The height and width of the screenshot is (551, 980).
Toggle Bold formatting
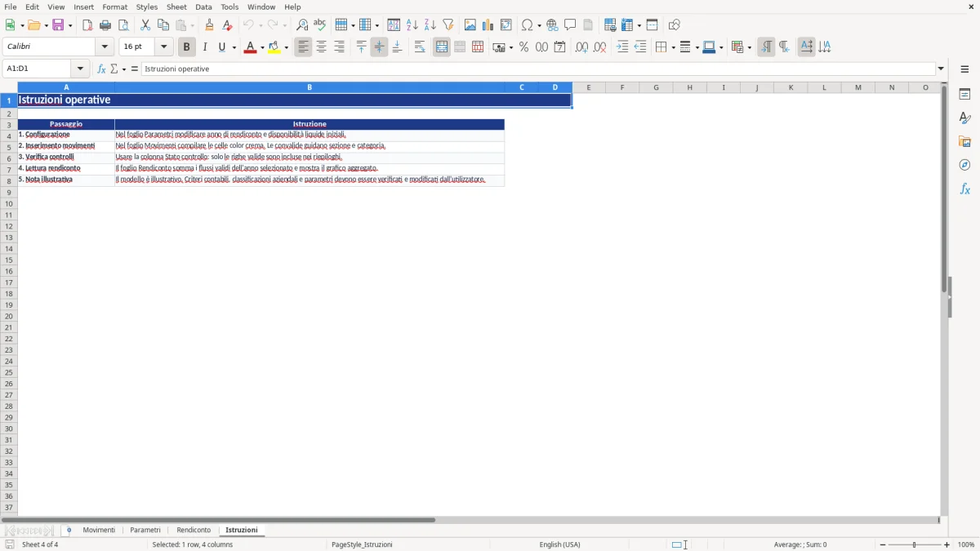point(186,47)
